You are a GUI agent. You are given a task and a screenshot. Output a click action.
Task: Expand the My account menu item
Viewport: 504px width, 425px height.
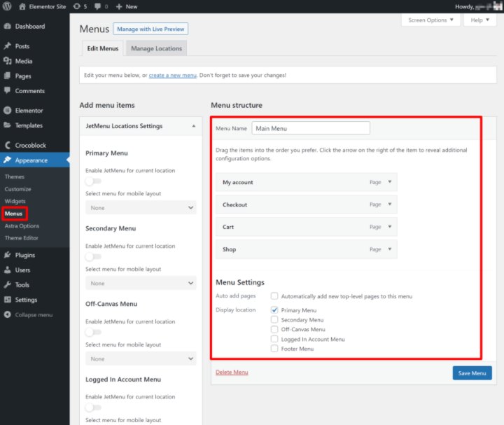[390, 182]
